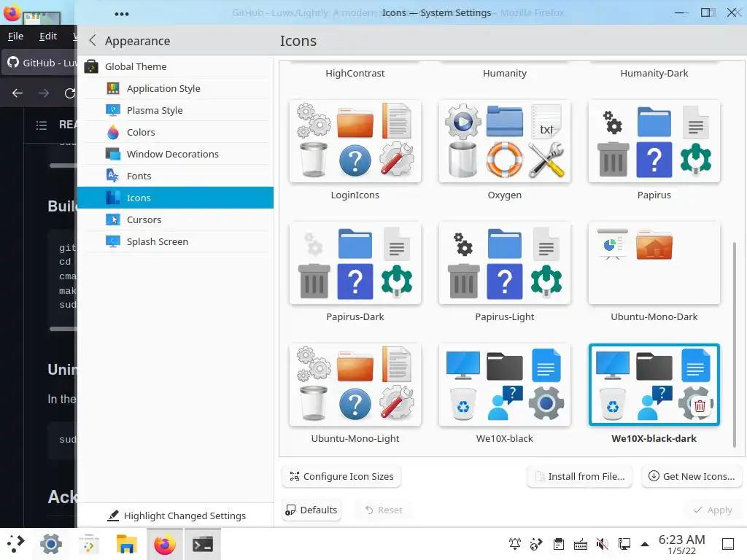Restore Defaults for icons
The image size is (747, 560).
click(x=311, y=510)
